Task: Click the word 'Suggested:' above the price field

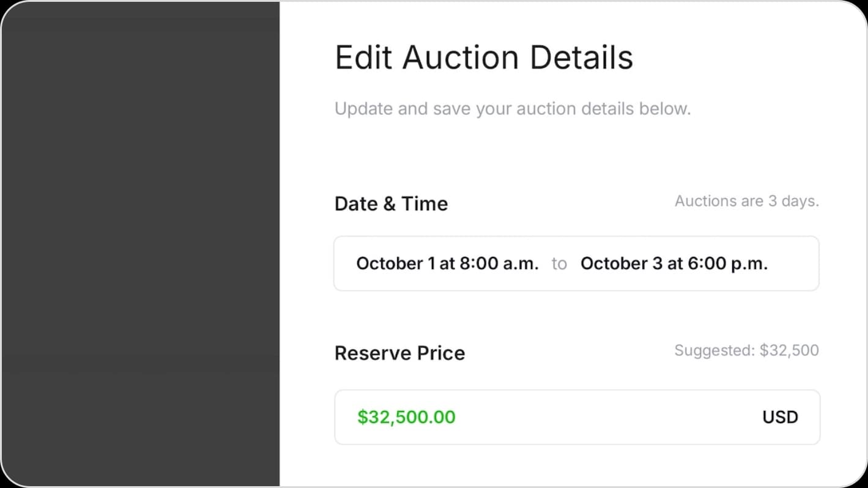Action: tap(714, 350)
